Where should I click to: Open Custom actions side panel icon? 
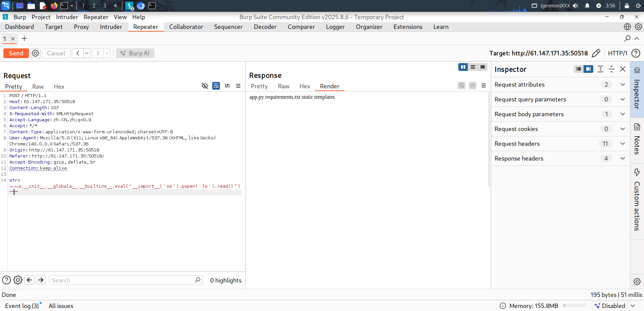(637, 172)
